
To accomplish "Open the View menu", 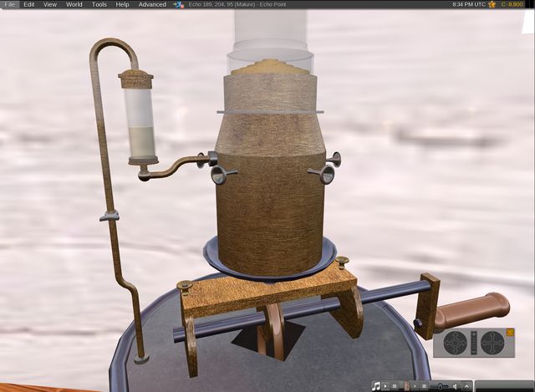I will [50, 4].
